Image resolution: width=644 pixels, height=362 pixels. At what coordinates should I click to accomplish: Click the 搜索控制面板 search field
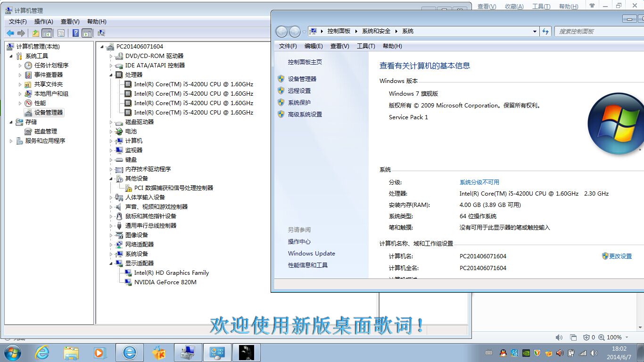(x=599, y=31)
